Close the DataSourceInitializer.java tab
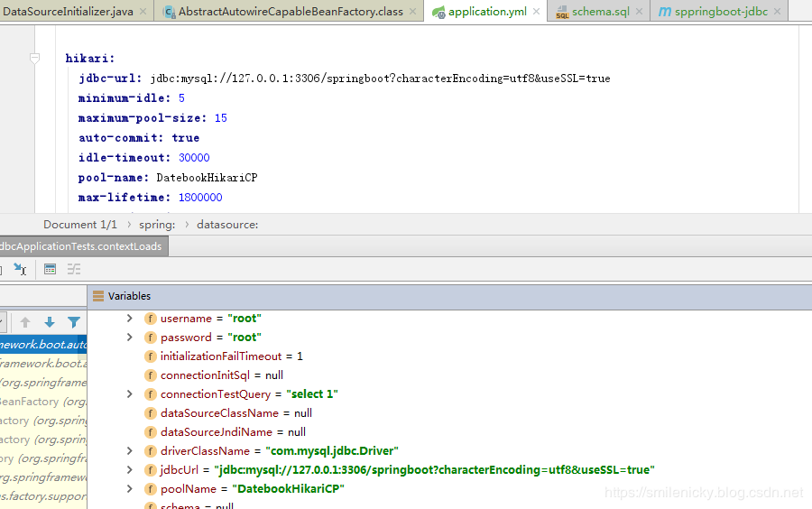 point(143,12)
